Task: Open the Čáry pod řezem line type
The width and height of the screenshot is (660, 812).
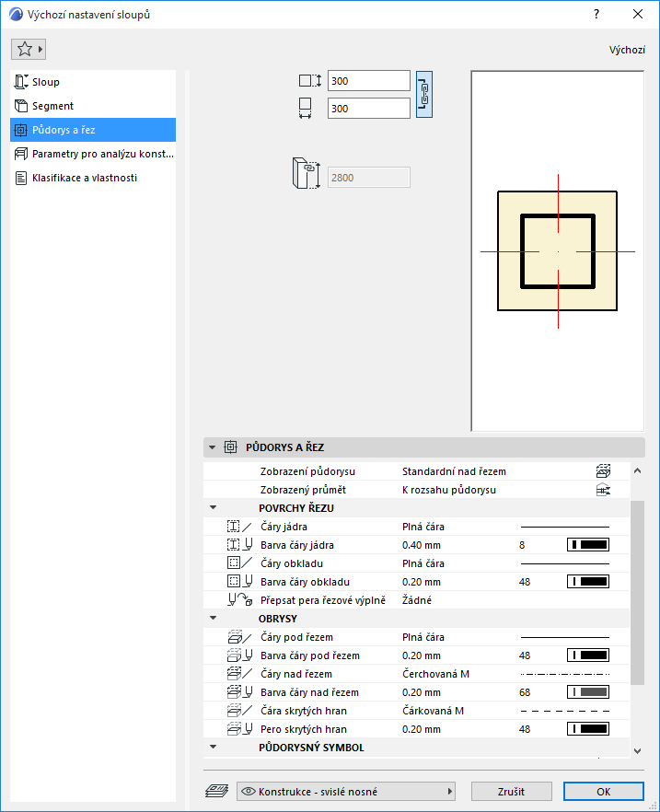Action: pos(423,637)
